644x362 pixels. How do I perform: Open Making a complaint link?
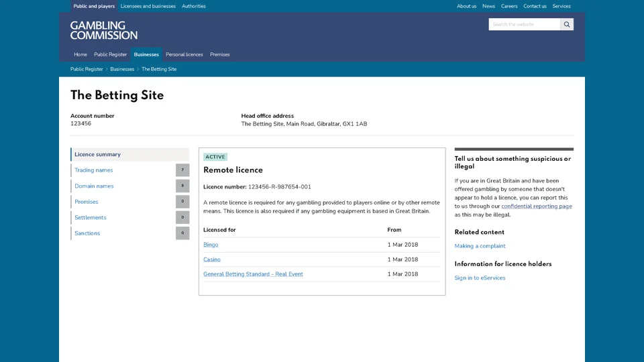480,246
